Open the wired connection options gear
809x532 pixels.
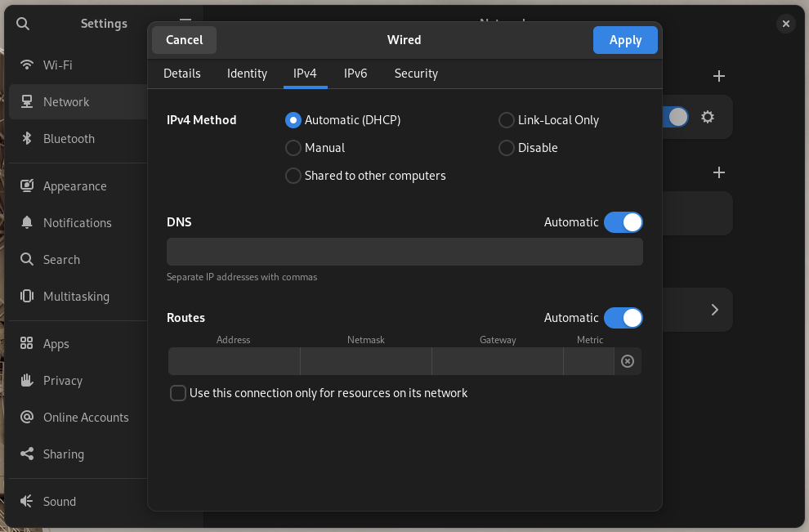coord(706,117)
